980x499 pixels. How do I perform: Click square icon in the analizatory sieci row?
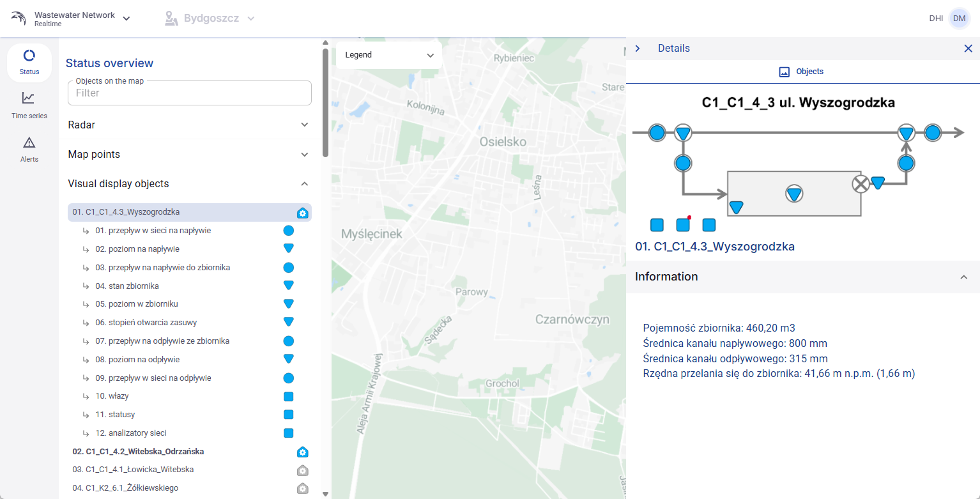288,433
